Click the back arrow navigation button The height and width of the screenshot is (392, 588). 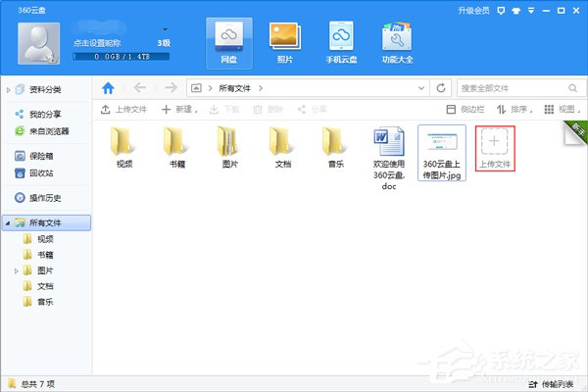pos(140,88)
